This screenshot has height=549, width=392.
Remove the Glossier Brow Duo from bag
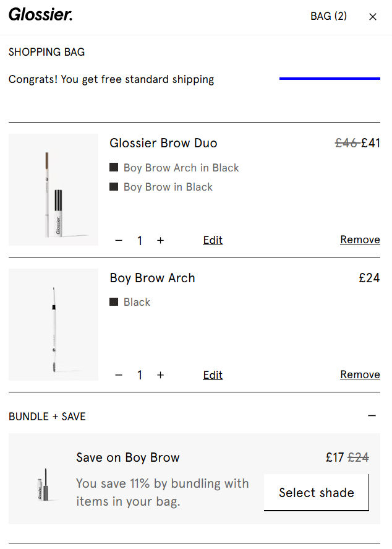pyautogui.click(x=360, y=240)
